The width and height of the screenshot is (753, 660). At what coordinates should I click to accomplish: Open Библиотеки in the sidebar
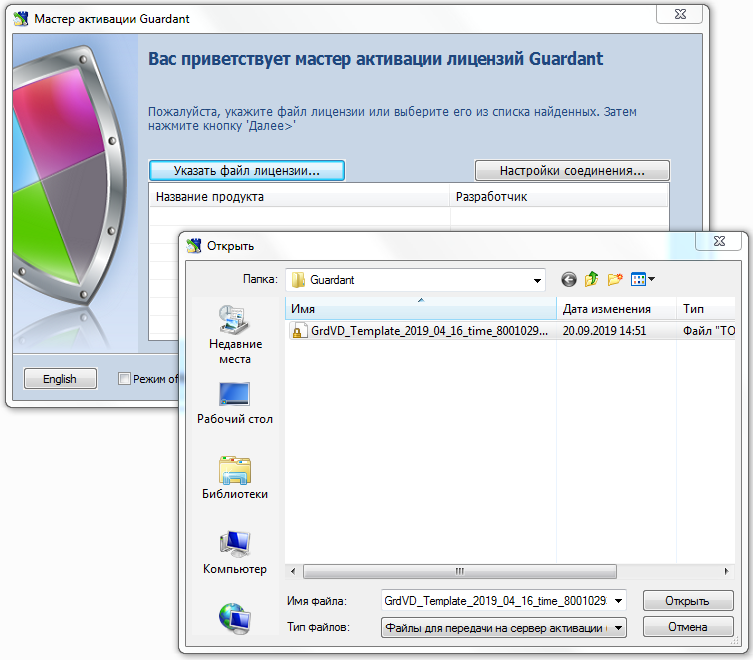234,478
